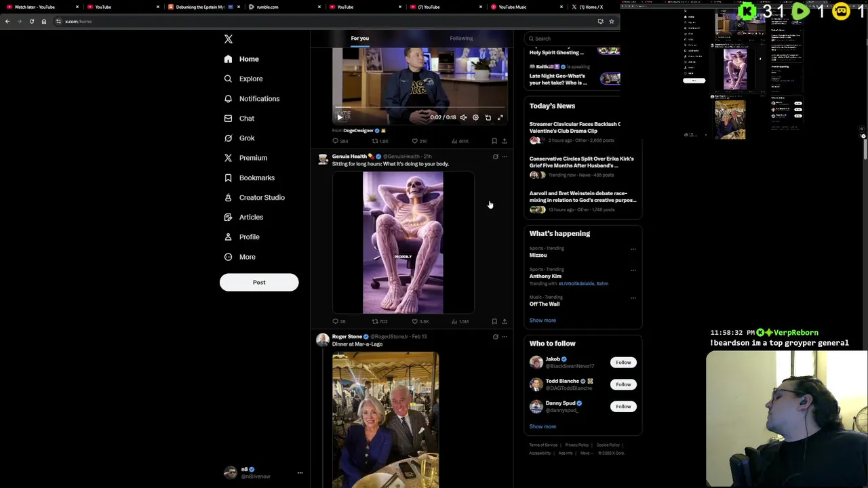The image size is (868, 488).
Task: Open Grok explain on Roger Stone post
Action: click(x=495, y=337)
